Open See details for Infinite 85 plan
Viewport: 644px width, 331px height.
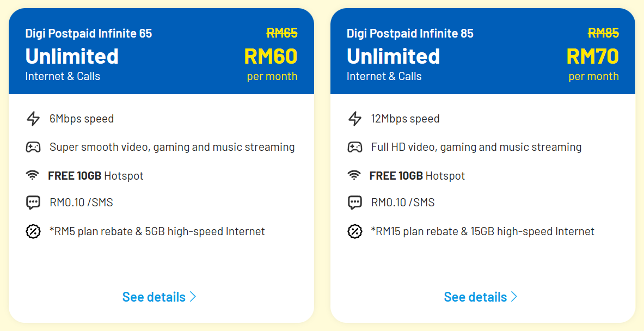(475, 297)
